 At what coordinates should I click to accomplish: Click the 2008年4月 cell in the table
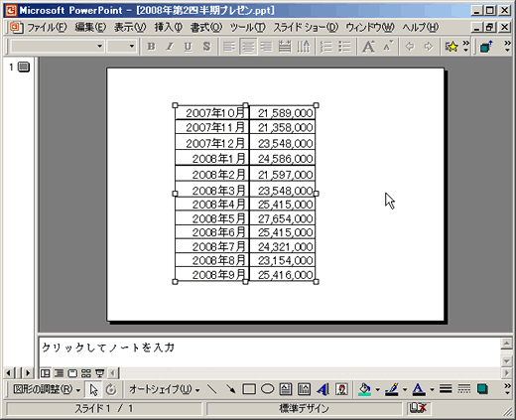click(212, 205)
